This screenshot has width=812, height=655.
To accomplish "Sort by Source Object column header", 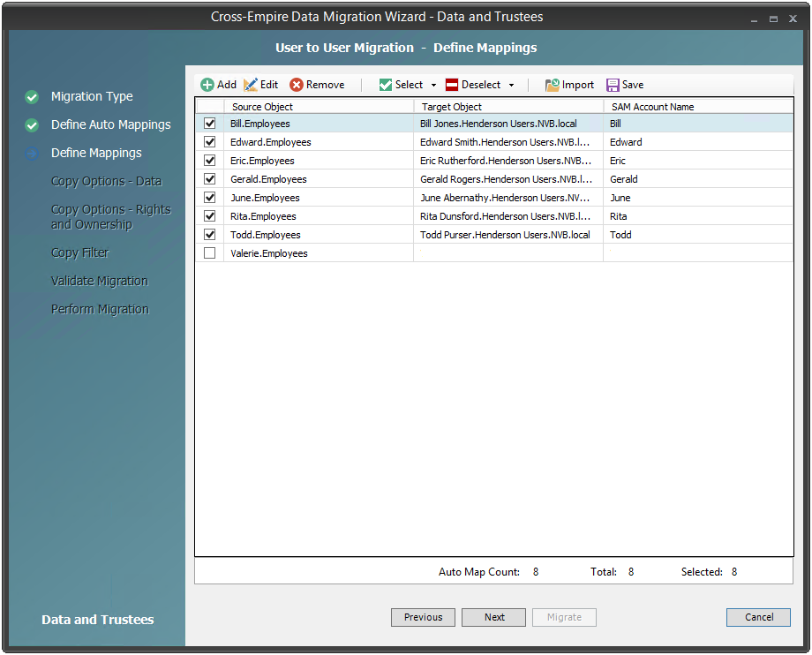I will (x=319, y=107).
